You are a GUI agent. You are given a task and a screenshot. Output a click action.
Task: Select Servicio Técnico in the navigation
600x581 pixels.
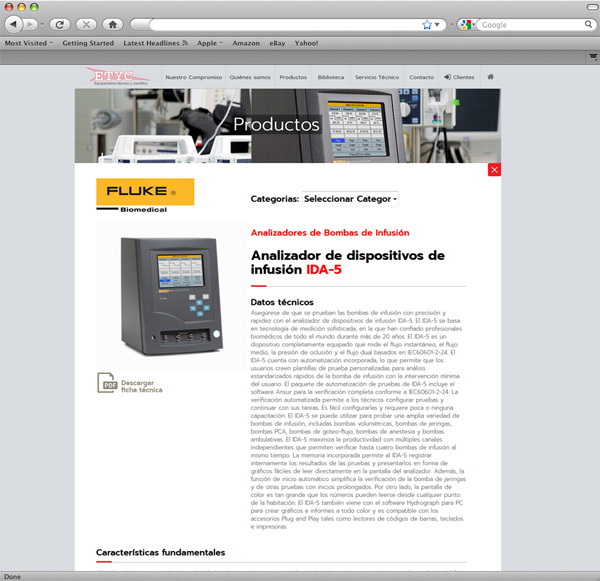click(376, 77)
